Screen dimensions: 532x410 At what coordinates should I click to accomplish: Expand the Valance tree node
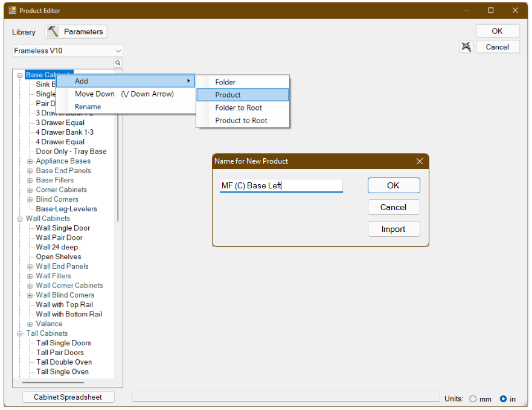pos(30,324)
